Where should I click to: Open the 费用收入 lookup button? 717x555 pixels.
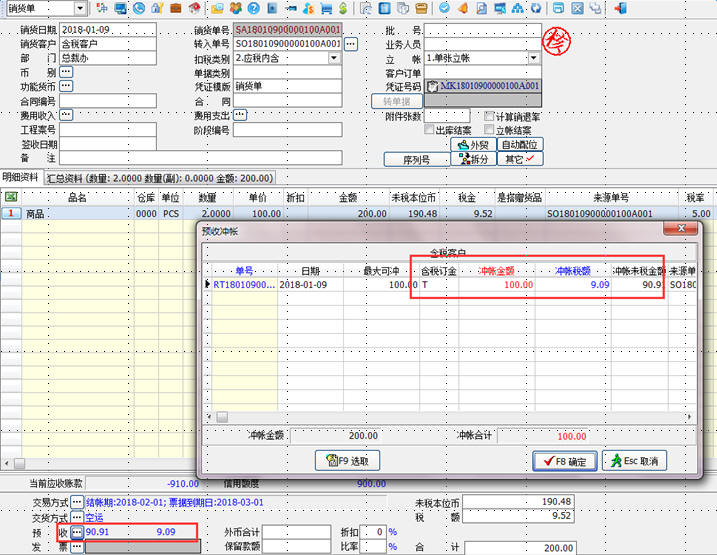click(x=66, y=115)
